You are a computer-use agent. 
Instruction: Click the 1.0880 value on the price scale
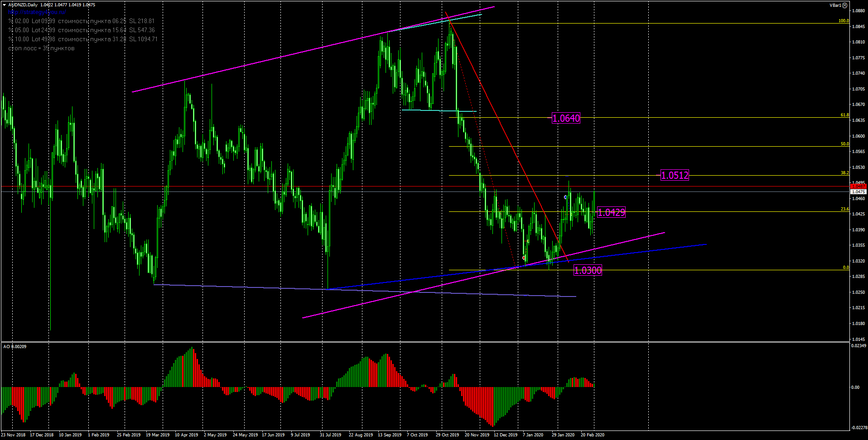tap(858, 11)
